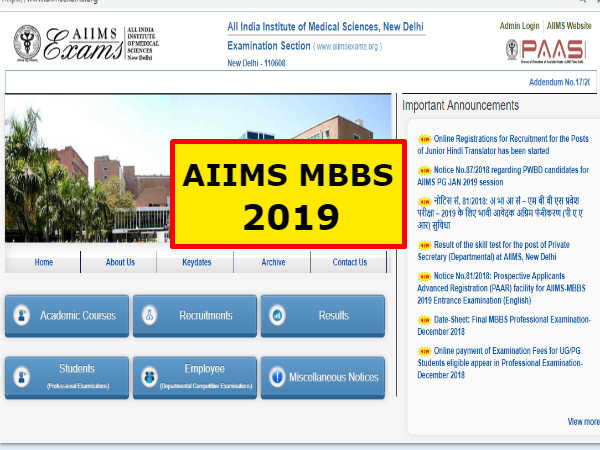Visit the AIIMS Website link
The height and width of the screenshot is (450, 600).
pyautogui.click(x=569, y=26)
